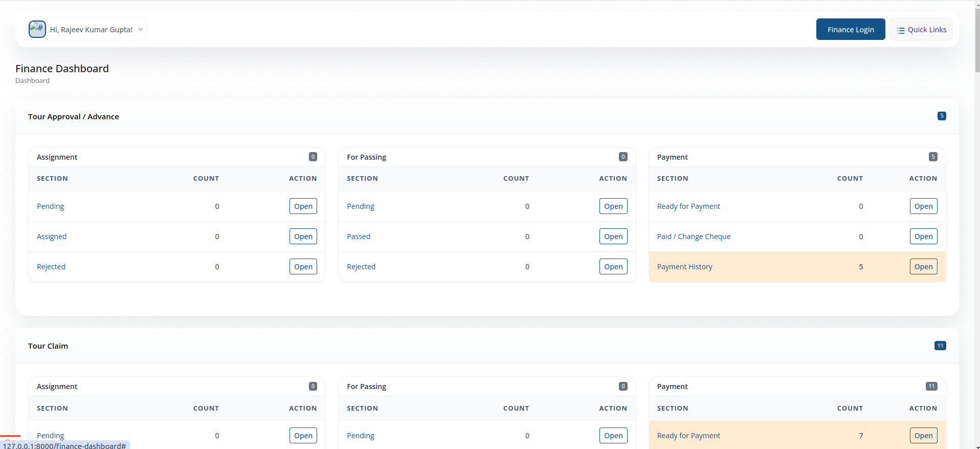Click Ready for Payment link in Tour Claim
Viewport: 980px width, 449px height.
(688, 436)
